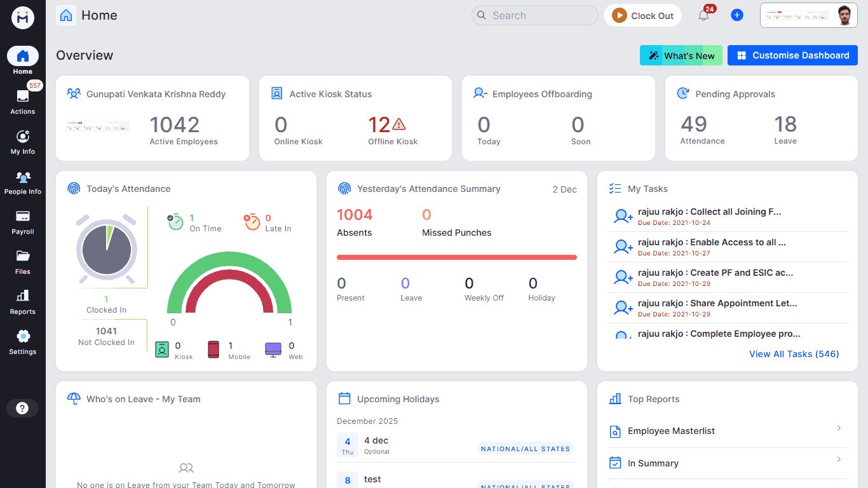Expand Employee Masterlist report chevron

pyautogui.click(x=839, y=428)
